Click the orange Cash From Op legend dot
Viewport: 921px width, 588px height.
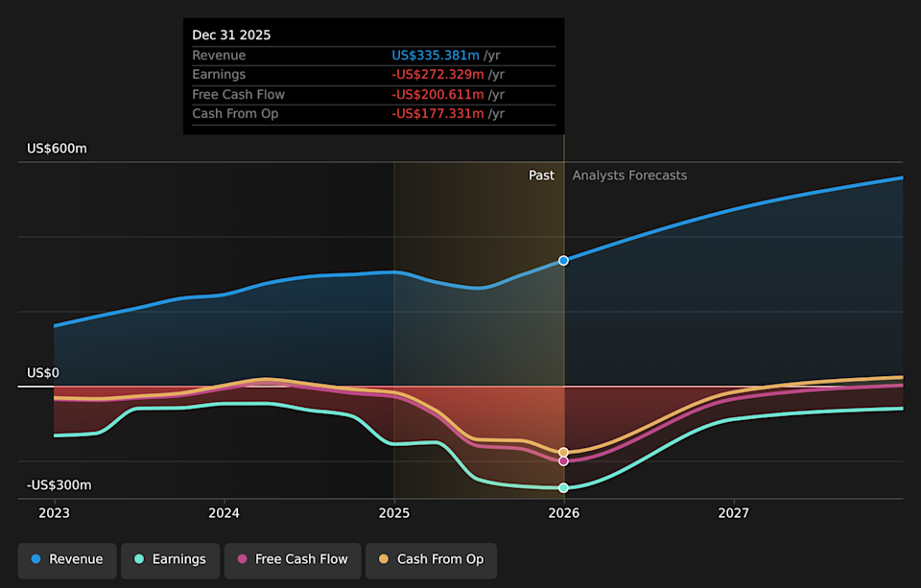(384, 559)
